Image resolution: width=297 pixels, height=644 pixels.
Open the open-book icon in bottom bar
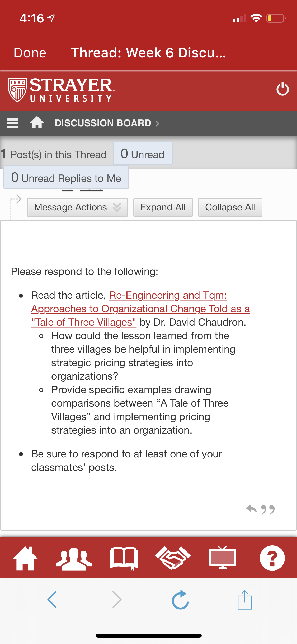124,558
